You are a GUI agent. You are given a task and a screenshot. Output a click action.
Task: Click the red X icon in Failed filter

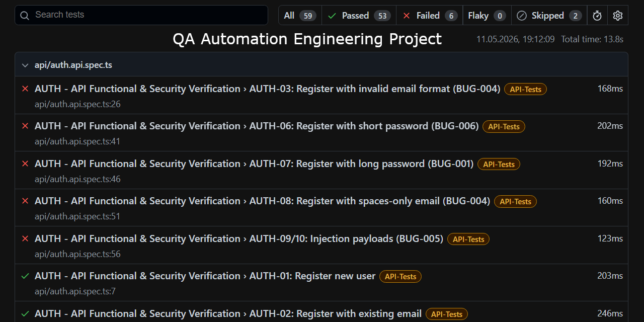(x=407, y=16)
